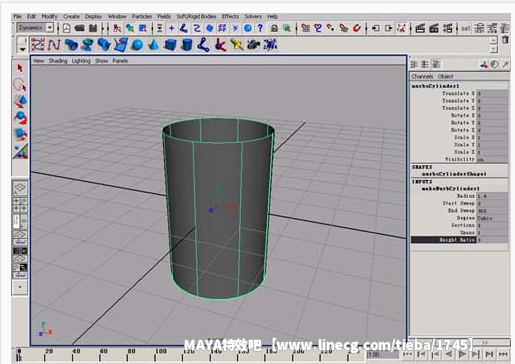Screen dimensions: 515x364
Task: Open the Channels menu in Channel Box
Action: [422, 76]
